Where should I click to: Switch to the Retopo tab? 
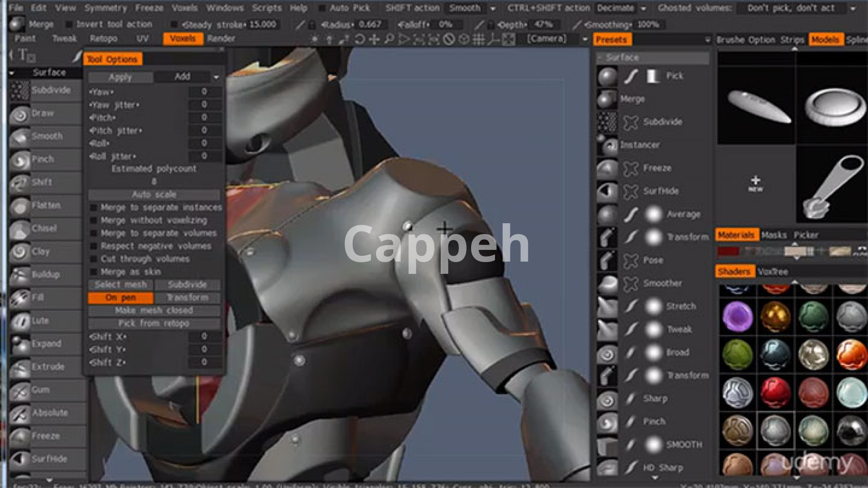(x=103, y=39)
